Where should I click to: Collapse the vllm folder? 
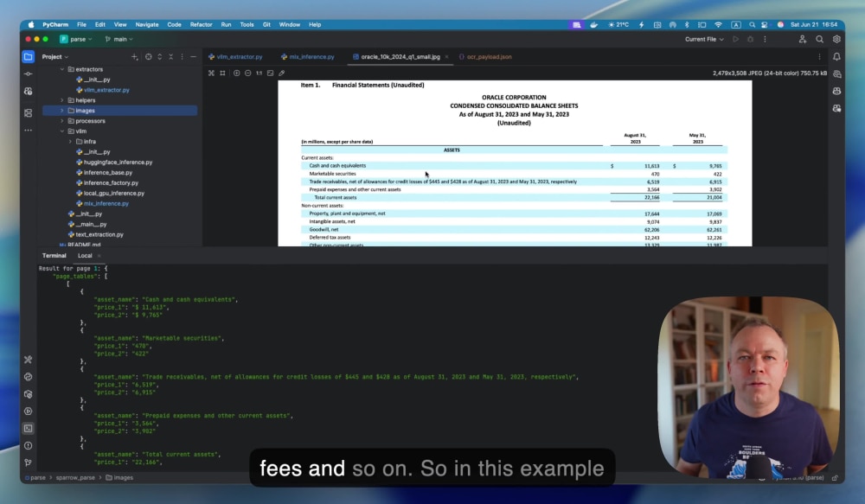tap(62, 131)
